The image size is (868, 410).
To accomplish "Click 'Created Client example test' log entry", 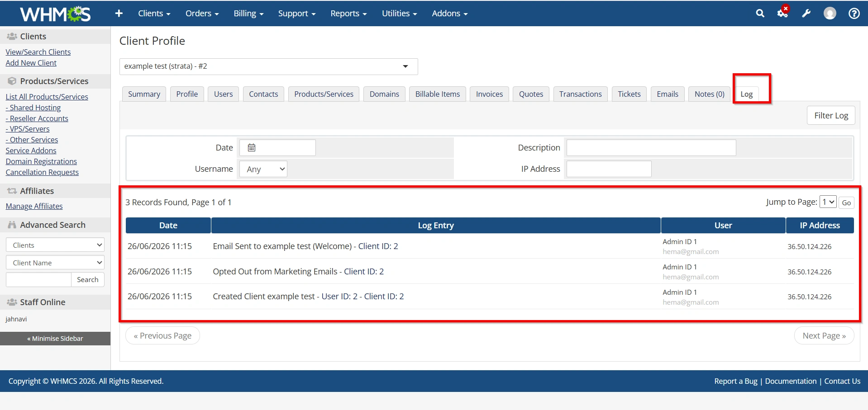I will (x=308, y=297).
